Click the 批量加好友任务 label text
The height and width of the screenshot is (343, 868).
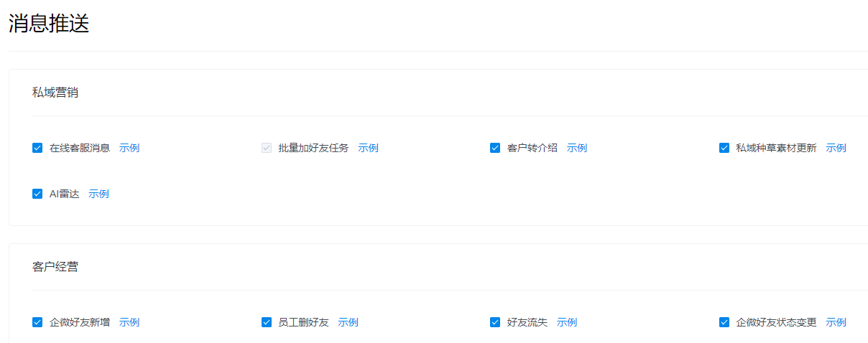tap(314, 148)
